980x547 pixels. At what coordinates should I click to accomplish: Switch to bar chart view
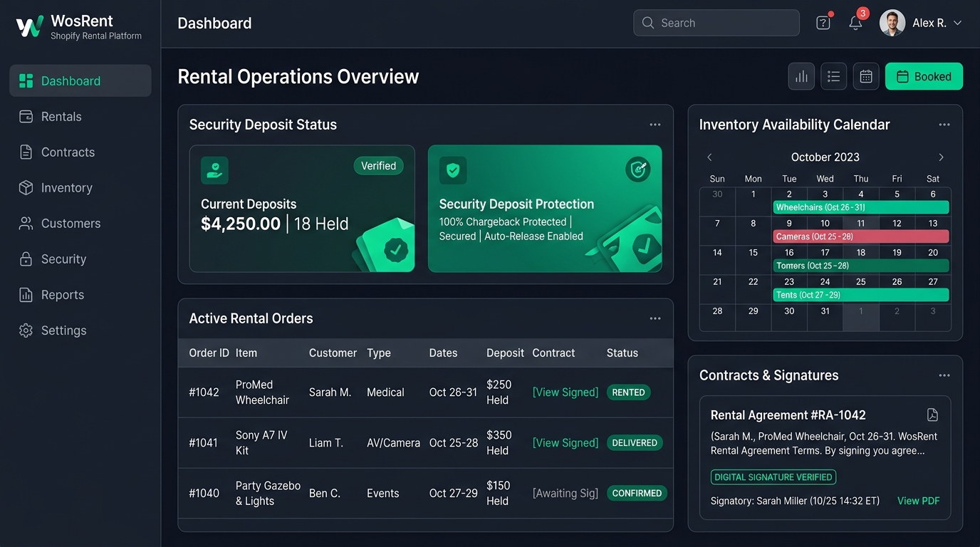[x=801, y=76]
